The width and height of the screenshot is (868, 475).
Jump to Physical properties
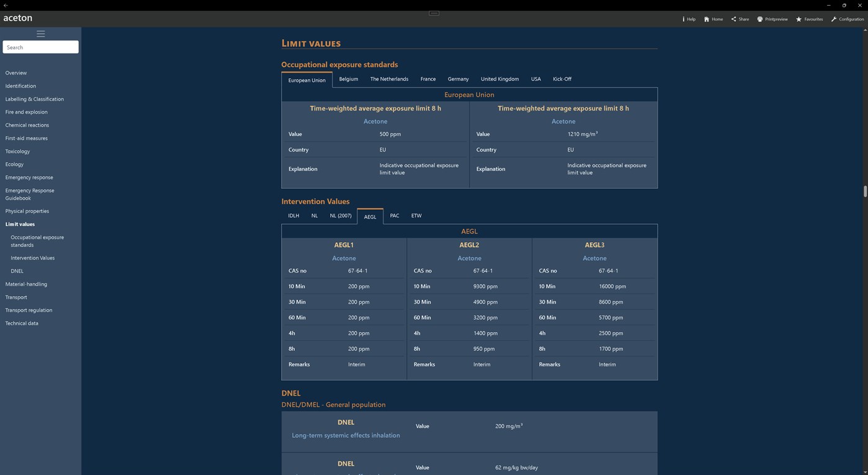click(x=27, y=211)
